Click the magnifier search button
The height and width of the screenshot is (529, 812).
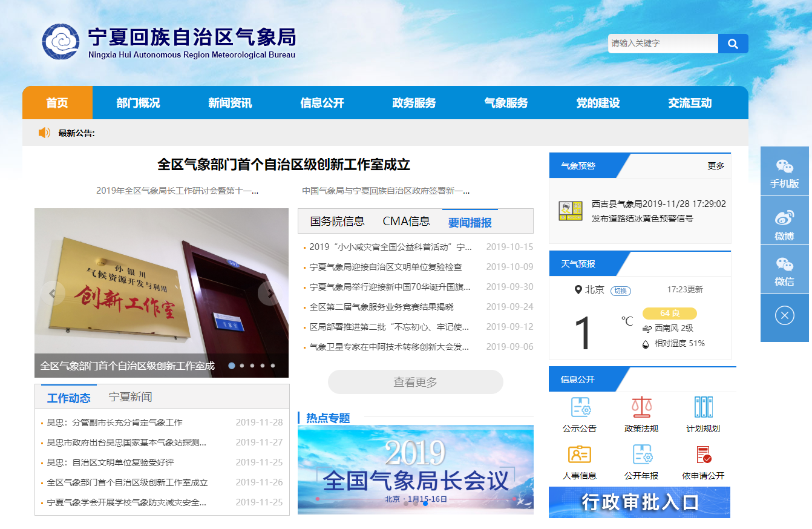point(733,44)
